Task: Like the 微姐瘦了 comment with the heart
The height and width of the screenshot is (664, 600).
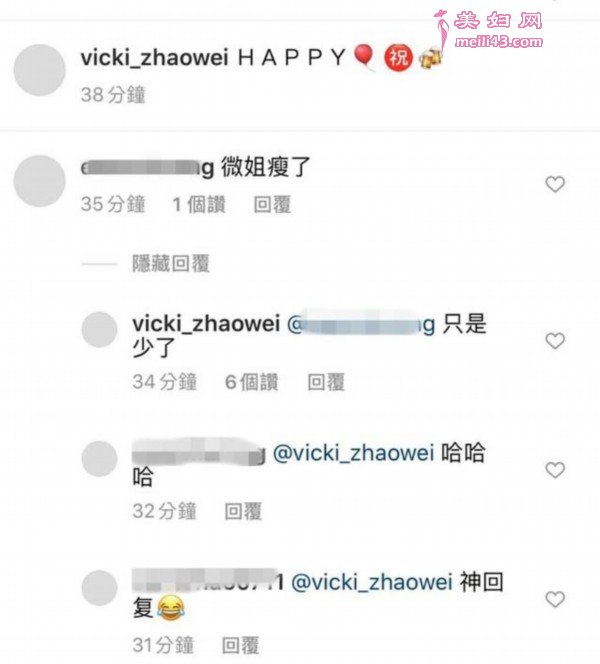Action: click(555, 184)
